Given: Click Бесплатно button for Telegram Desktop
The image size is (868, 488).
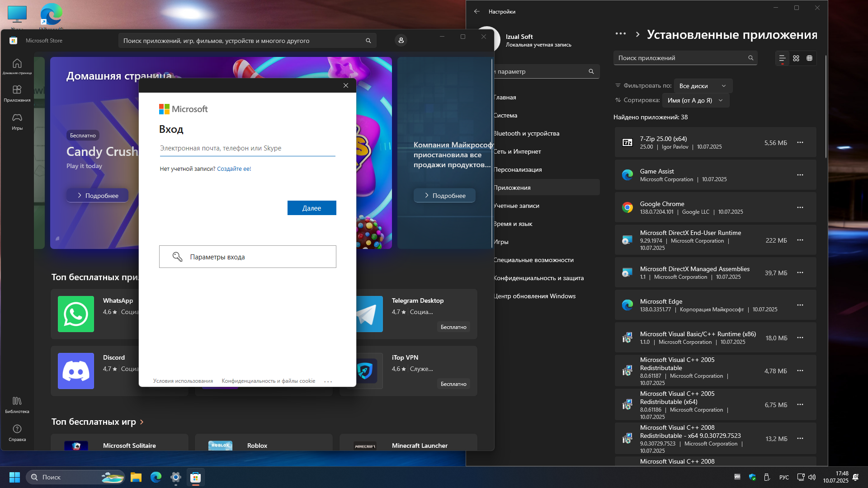Looking at the screenshot, I should pyautogui.click(x=453, y=327).
